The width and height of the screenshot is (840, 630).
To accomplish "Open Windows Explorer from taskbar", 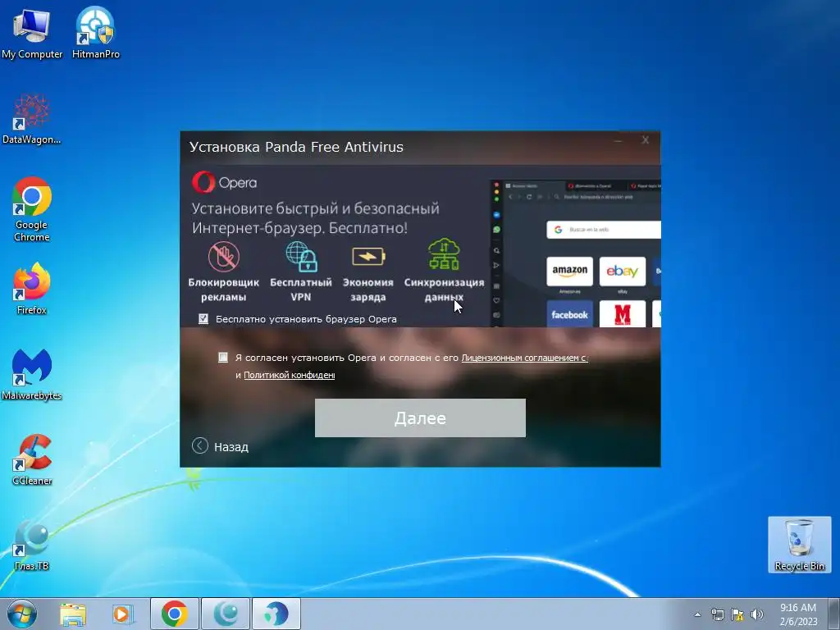I will [73, 614].
